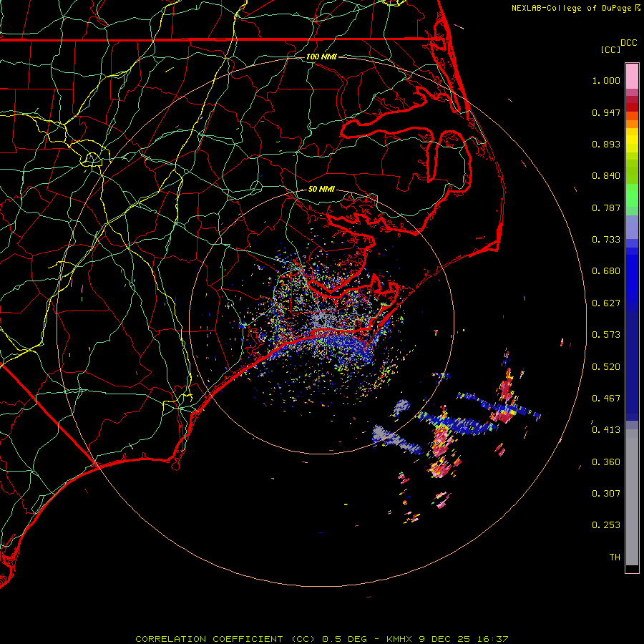Click the DCC label above the color scale

click(x=628, y=43)
